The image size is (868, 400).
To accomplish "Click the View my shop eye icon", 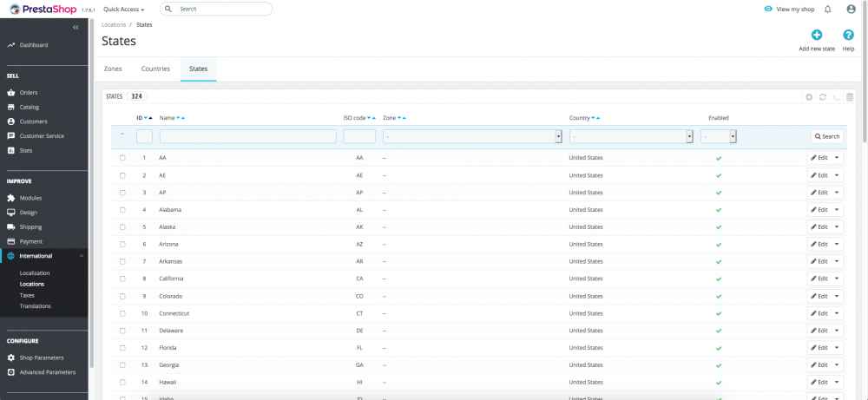I will click(768, 9).
